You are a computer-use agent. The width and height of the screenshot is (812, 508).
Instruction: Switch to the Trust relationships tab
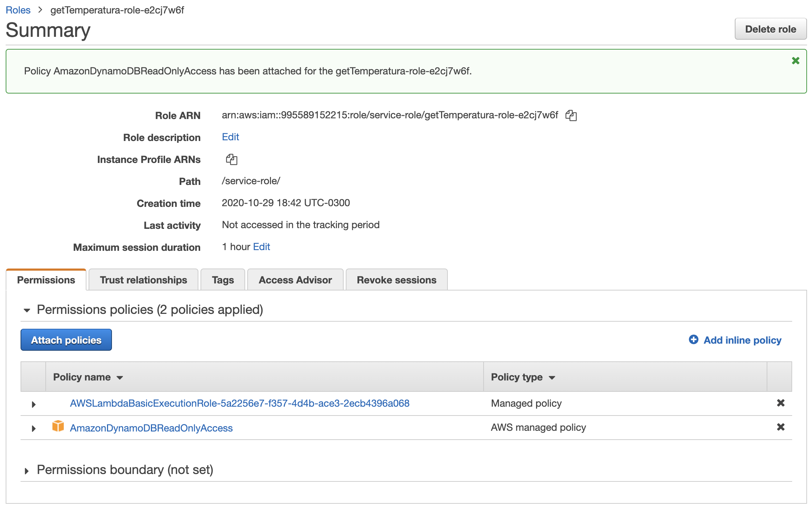143,280
